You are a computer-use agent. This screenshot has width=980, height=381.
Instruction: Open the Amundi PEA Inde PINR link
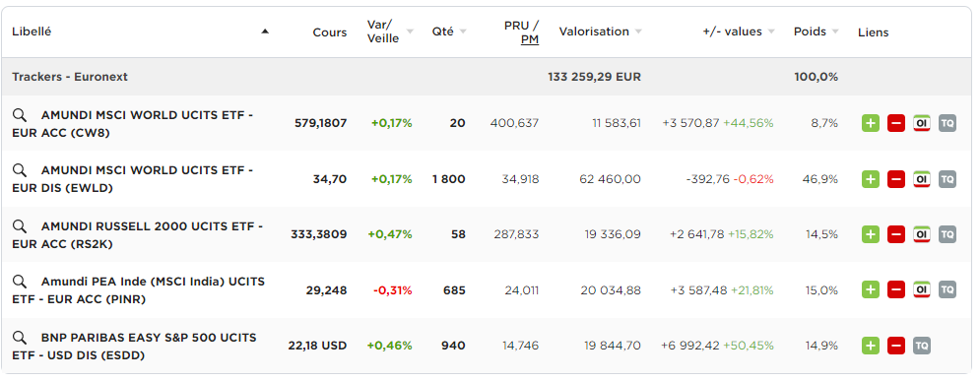coord(138,290)
